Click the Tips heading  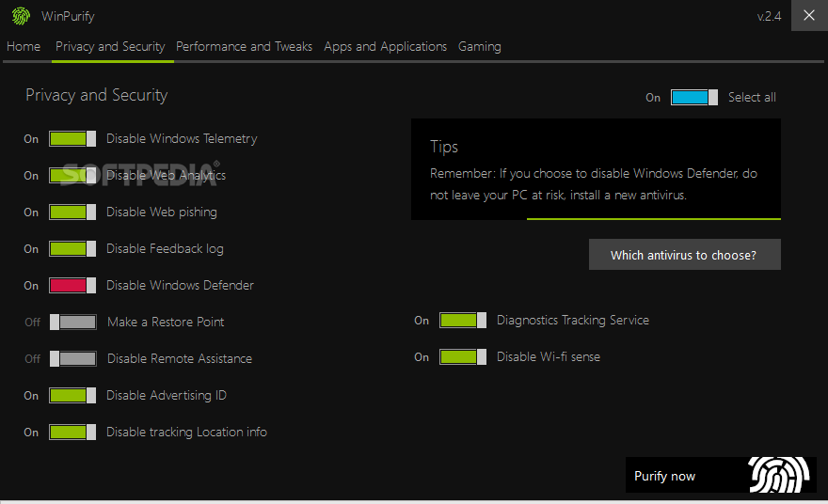(444, 147)
